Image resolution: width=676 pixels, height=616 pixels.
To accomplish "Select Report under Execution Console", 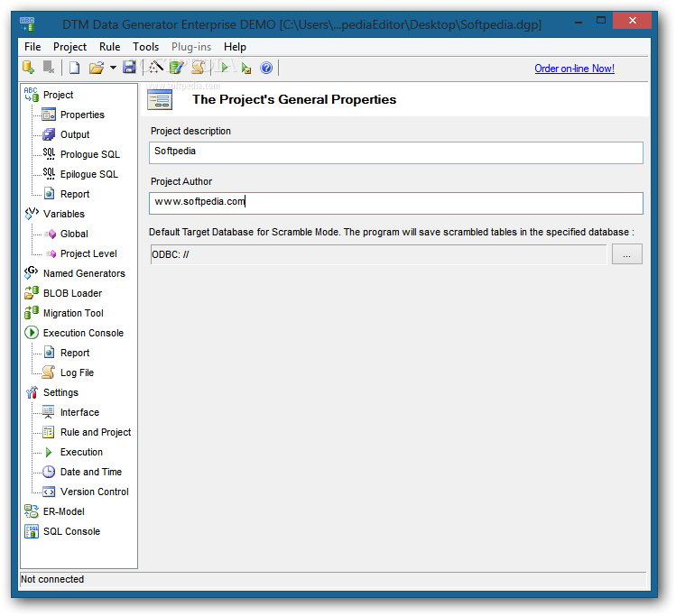I will coord(75,353).
